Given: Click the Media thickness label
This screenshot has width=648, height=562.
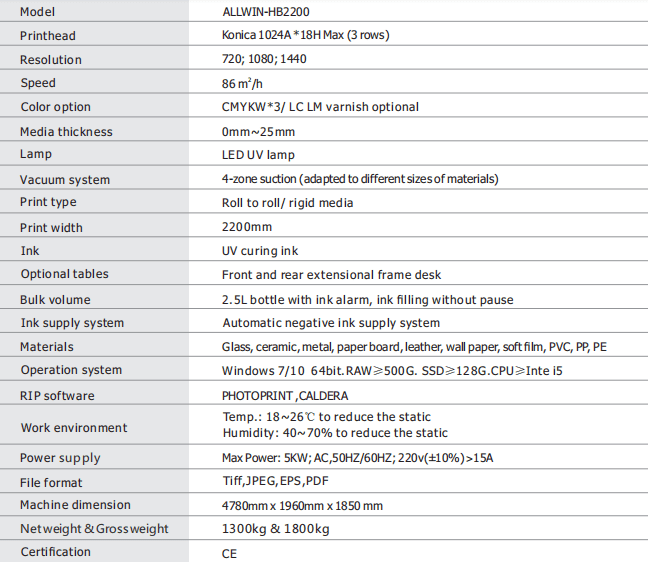Looking at the screenshot, I should tap(66, 132).
